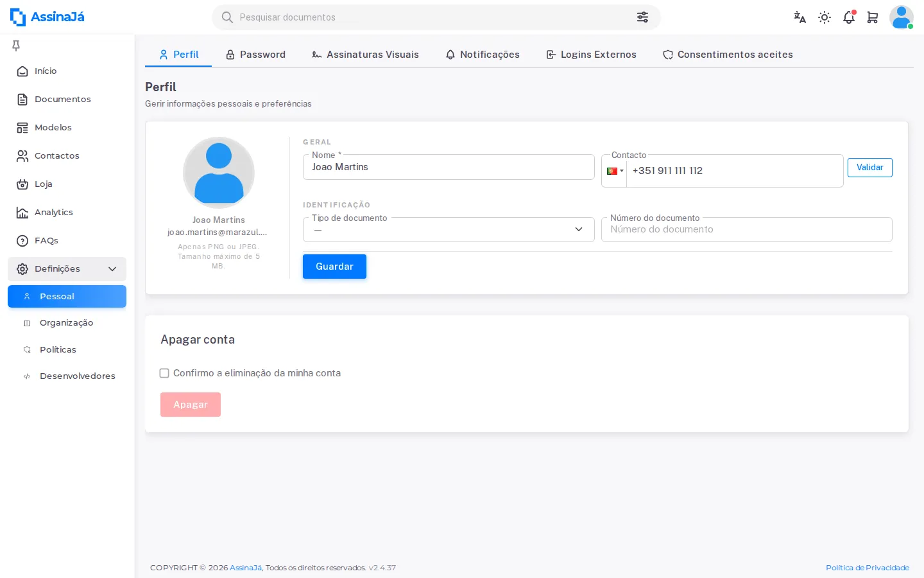Open Loja in sidebar
Viewport: 924px width, 578px height.
point(67,184)
